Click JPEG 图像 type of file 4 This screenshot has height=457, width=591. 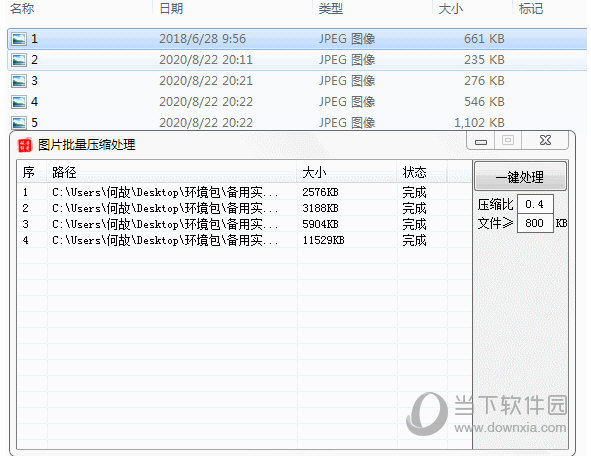[x=347, y=102]
